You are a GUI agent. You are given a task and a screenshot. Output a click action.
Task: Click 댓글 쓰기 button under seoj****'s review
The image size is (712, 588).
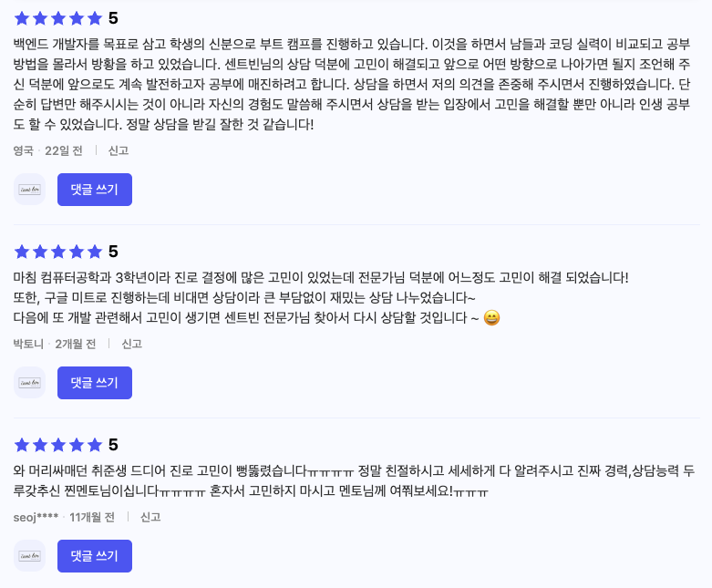click(x=95, y=556)
